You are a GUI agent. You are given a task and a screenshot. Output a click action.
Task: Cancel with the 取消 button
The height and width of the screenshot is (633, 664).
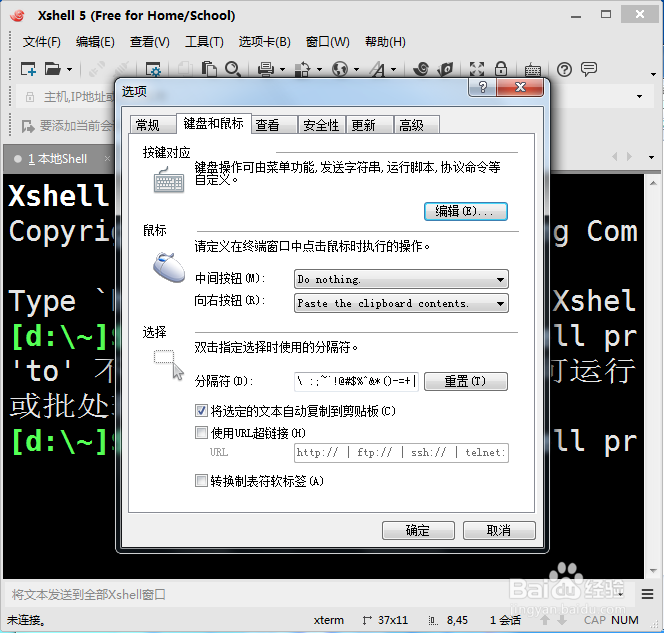499,530
